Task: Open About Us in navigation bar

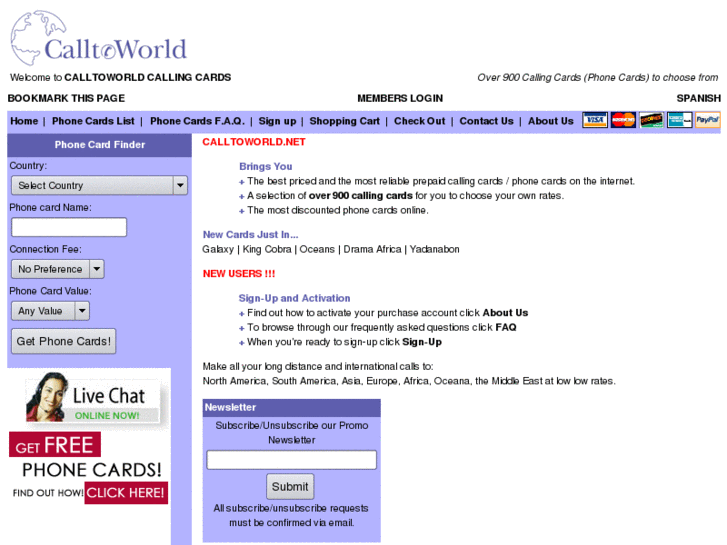Action: click(551, 121)
